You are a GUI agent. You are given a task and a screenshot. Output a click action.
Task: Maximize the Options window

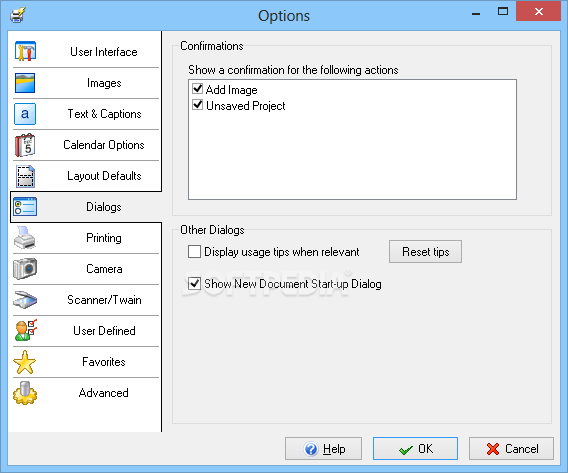coord(503,12)
